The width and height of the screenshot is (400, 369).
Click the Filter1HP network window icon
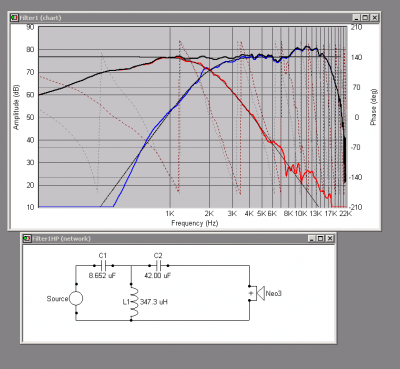pyautogui.click(x=27, y=239)
